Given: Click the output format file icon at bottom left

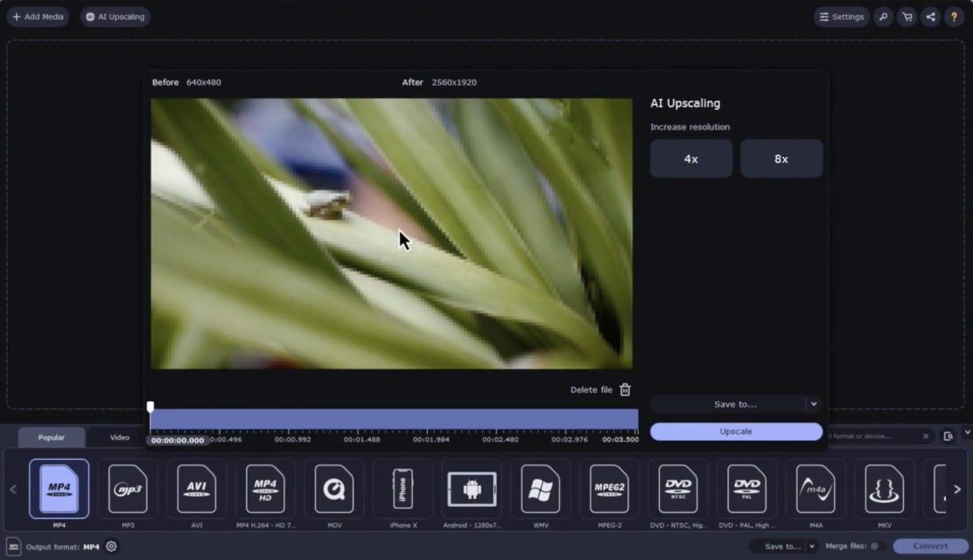Looking at the screenshot, I should 14,546.
